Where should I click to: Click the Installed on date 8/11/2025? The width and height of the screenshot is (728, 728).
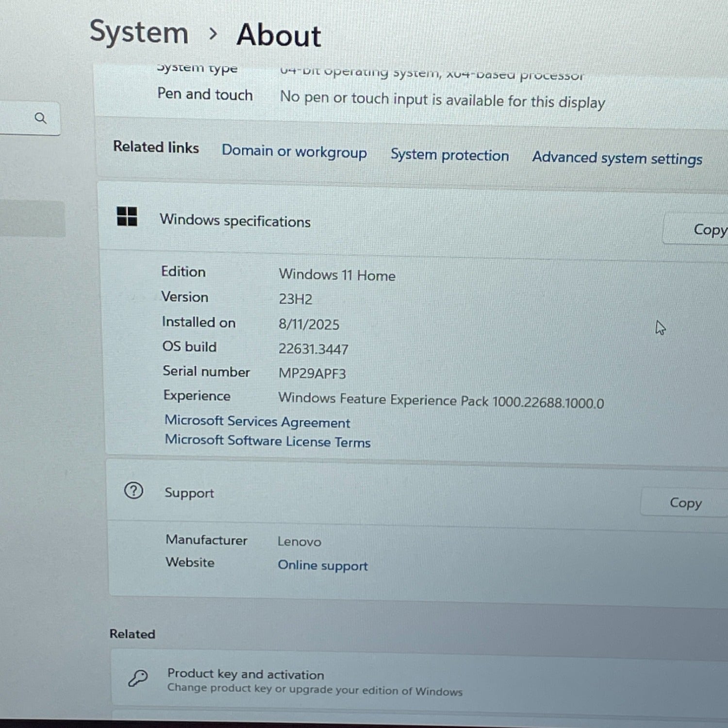point(309,324)
